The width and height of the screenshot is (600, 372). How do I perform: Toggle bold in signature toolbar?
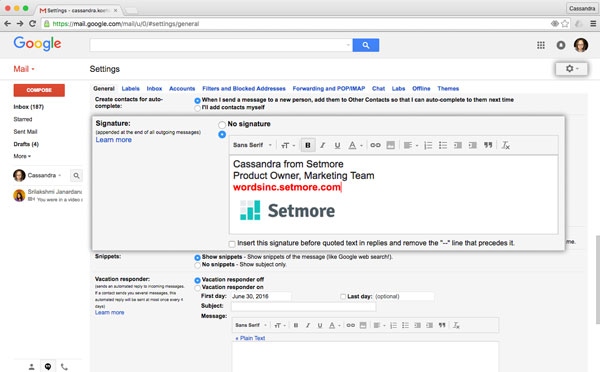[x=308, y=145]
